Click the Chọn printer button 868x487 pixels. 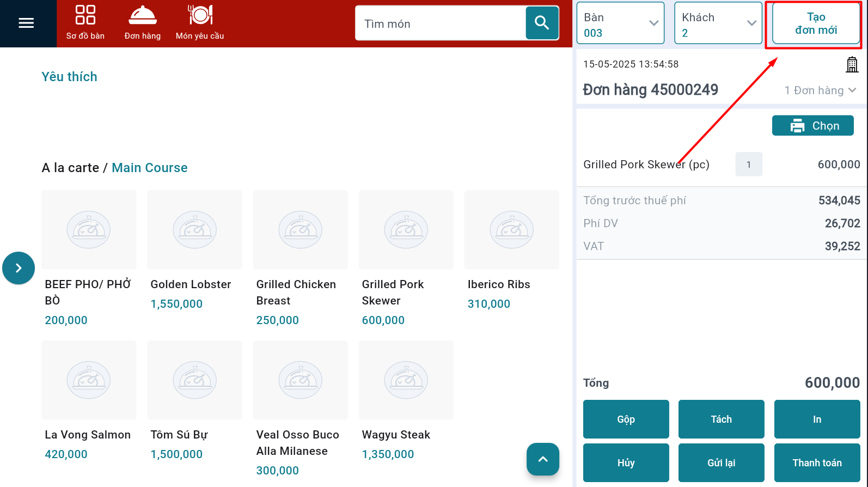[812, 126]
